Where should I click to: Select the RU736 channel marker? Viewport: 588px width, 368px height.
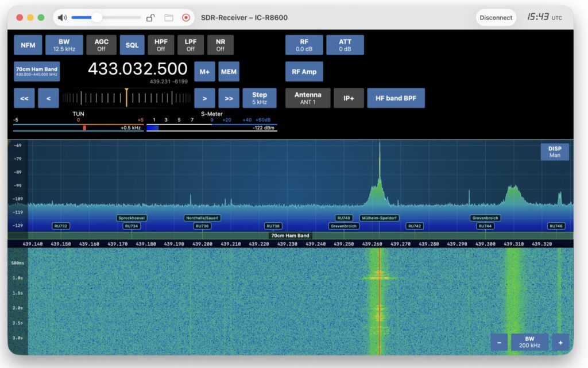point(202,226)
